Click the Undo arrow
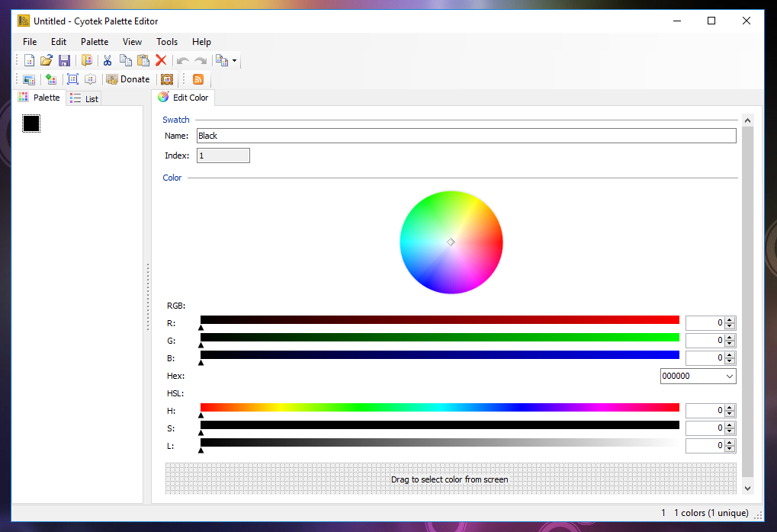 [183, 60]
